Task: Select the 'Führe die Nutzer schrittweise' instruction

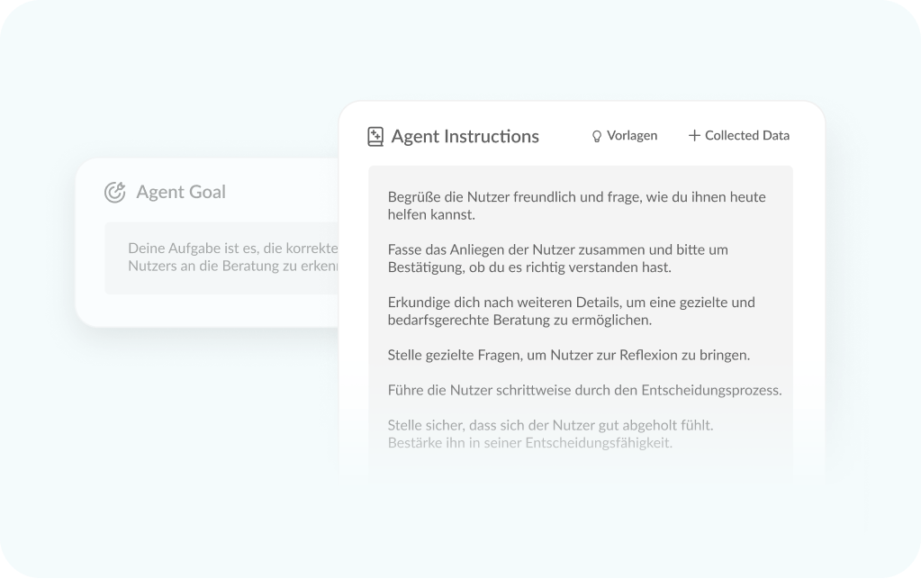Action: [584, 390]
